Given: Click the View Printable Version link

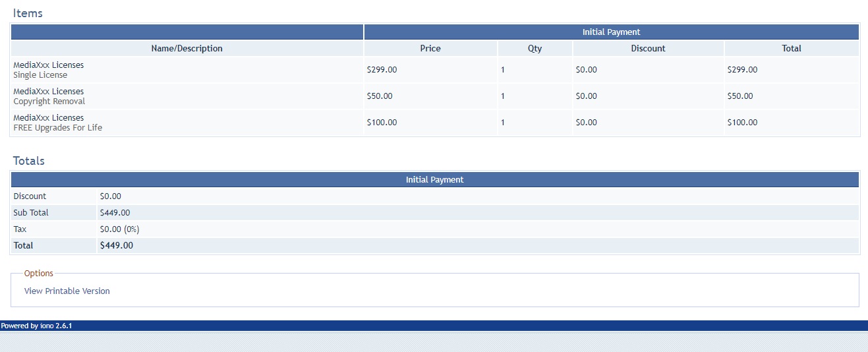Looking at the screenshot, I should (x=67, y=291).
